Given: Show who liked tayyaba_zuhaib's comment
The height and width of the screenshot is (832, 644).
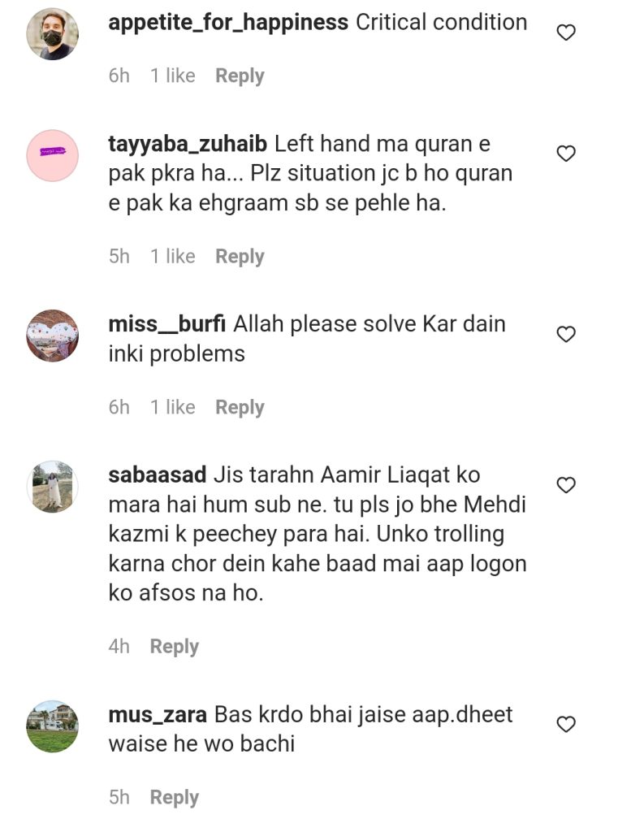Looking at the screenshot, I should (172, 256).
